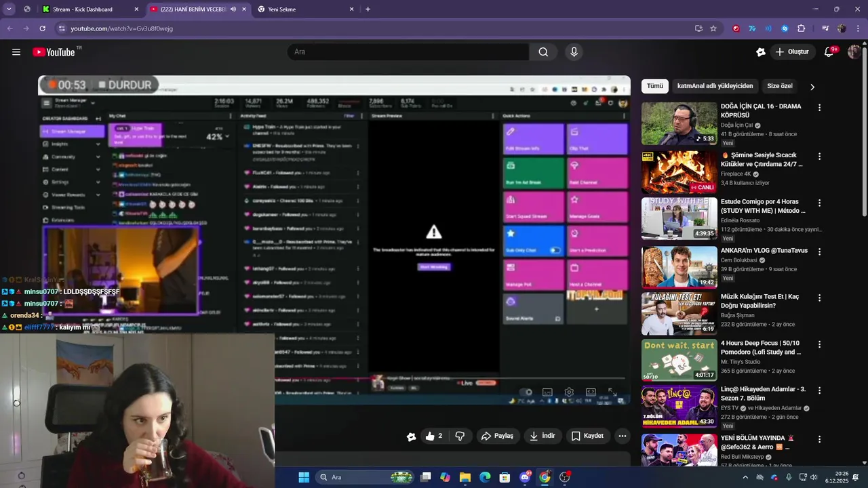This screenshot has width=868, height=488.
Task: Install app icon in address bar
Action: 698,28
